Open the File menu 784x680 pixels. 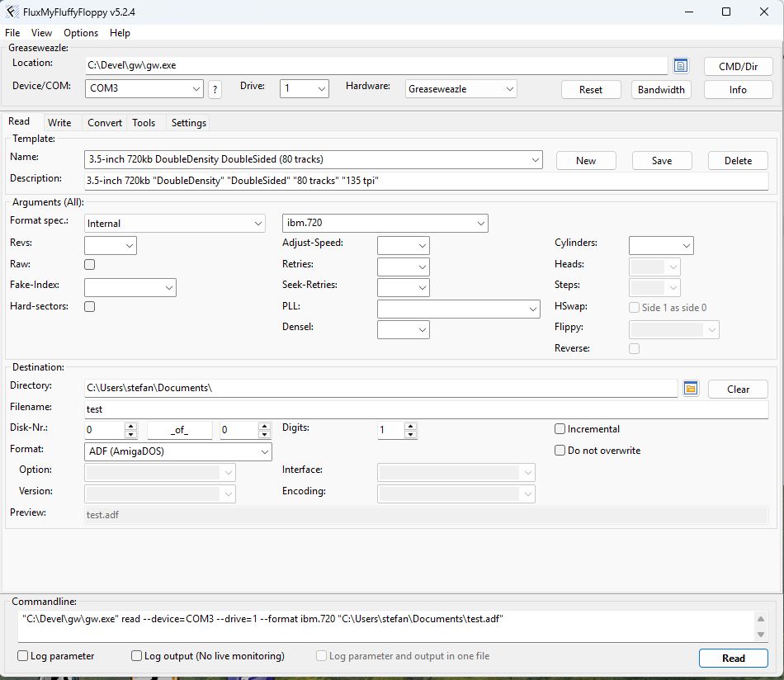12,33
